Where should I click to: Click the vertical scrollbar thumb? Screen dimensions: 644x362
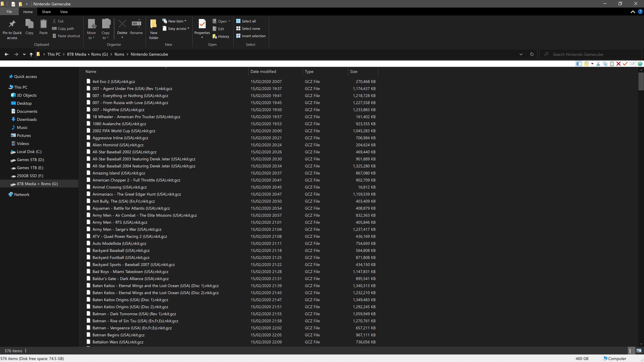pos(641,81)
